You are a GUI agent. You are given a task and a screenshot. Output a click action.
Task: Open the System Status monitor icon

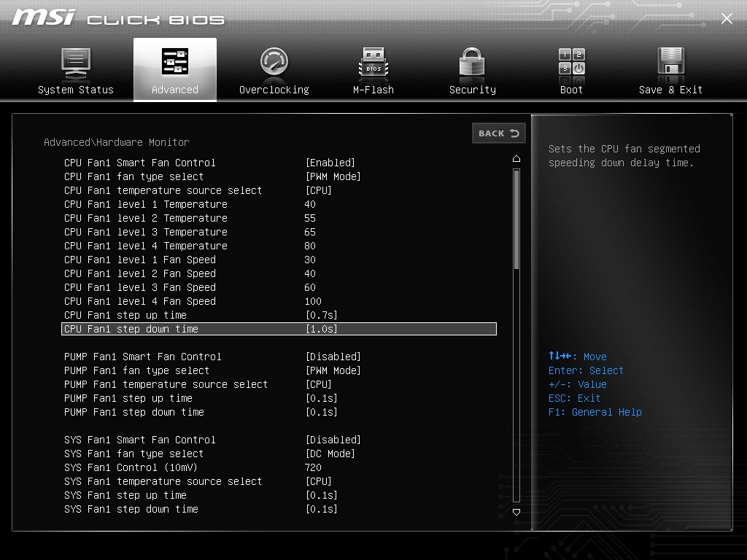[x=76, y=63]
